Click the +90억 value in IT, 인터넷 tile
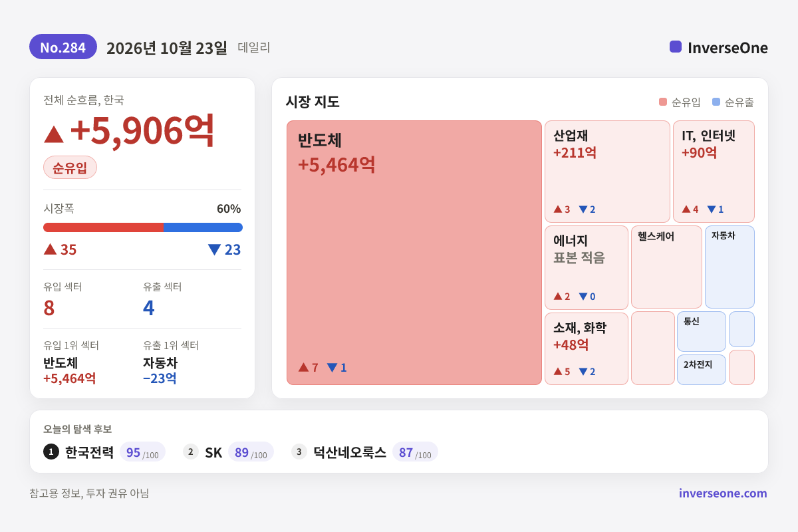This screenshot has width=798, height=532. pyautogui.click(x=700, y=153)
